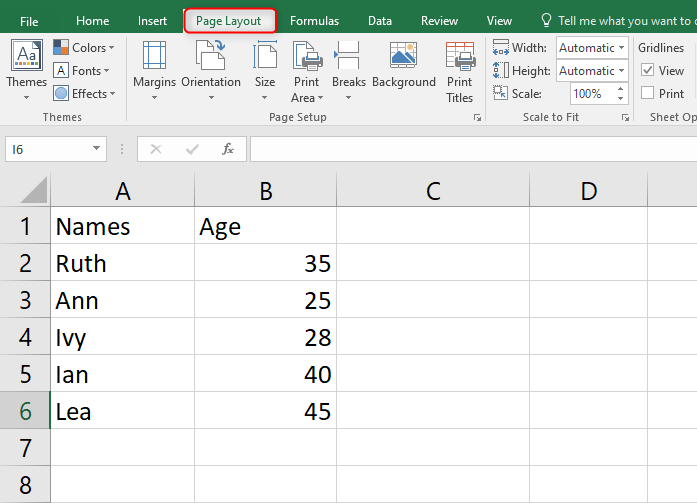Select the cell containing Ivy

[x=123, y=336]
